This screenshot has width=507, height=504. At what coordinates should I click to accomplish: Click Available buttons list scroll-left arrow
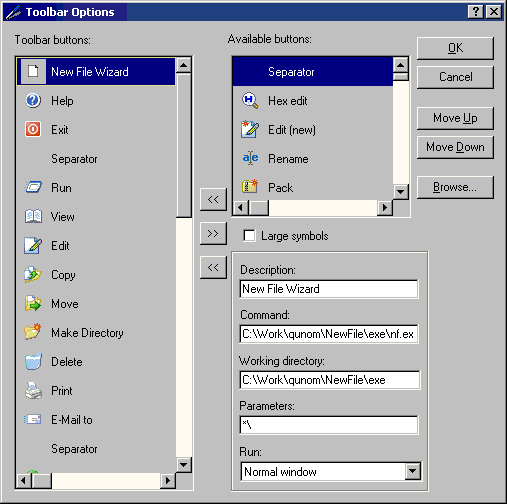(240, 208)
